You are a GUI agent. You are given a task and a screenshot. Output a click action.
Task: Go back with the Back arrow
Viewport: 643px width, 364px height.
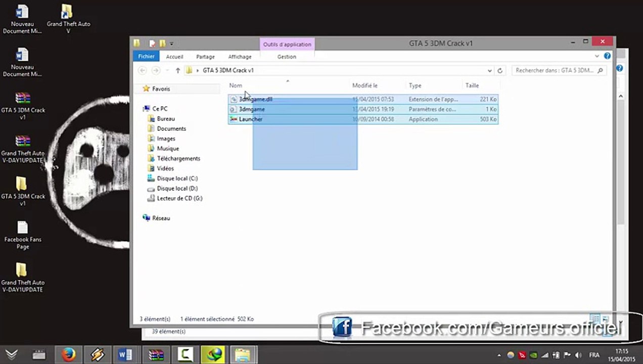(x=143, y=70)
